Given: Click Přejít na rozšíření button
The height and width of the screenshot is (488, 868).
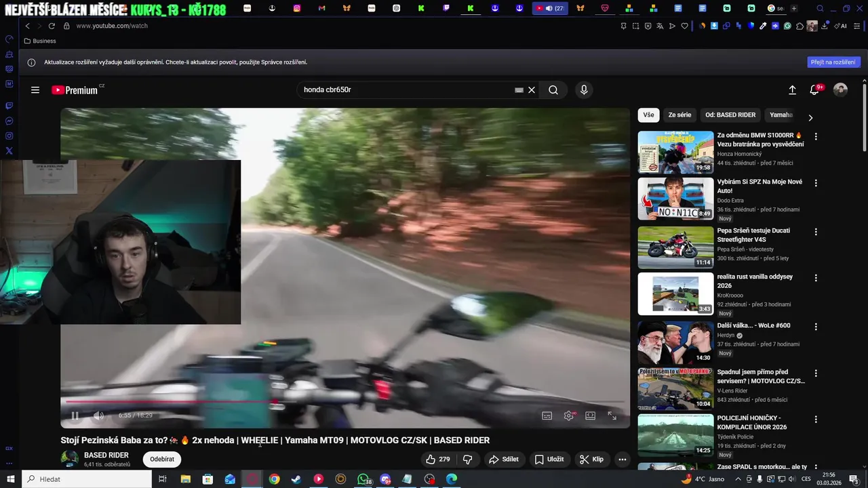Looking at the screenshot, I should point(834,62).
